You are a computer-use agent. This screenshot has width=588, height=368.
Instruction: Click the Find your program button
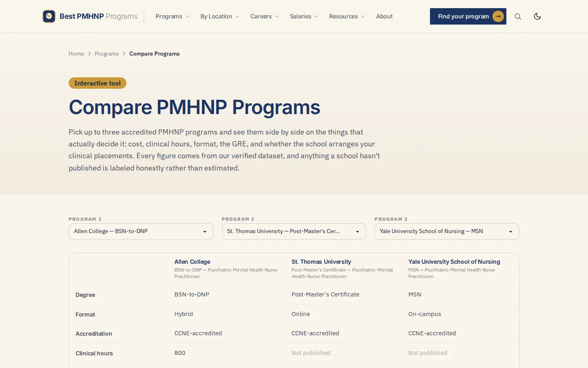pyautogui.click(x=468, y=16)
